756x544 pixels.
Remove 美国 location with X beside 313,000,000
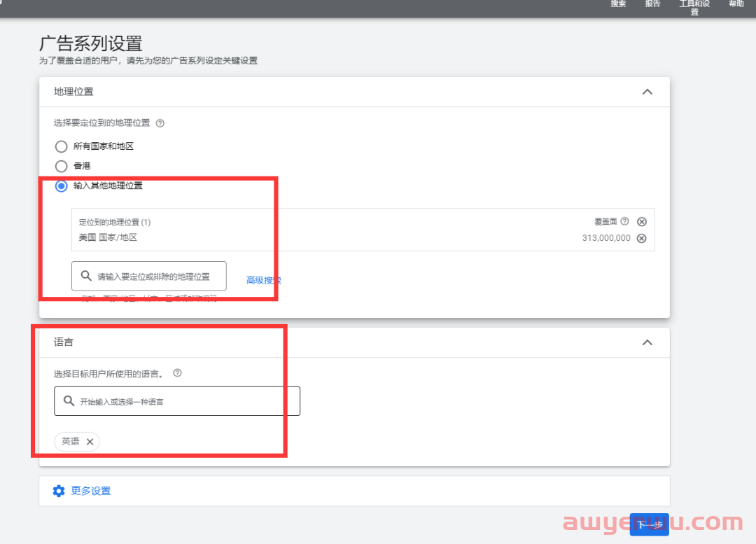642,238
